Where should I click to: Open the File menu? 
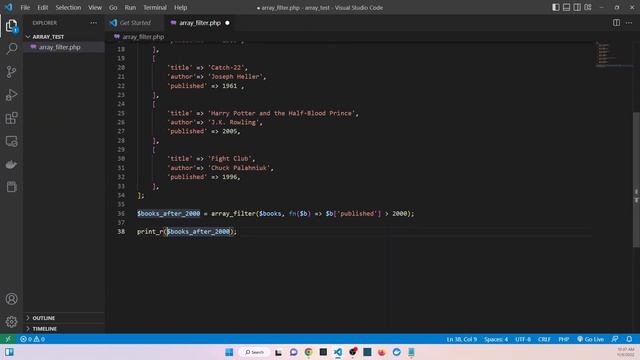pos(25,7)
